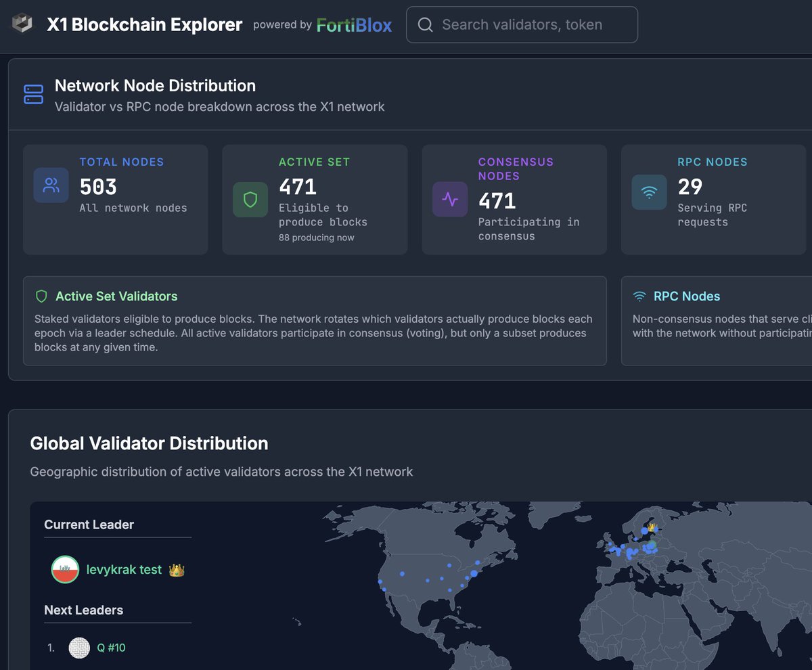
Task: Click the RPC Nodes info card heading
Action: (687, 296)
